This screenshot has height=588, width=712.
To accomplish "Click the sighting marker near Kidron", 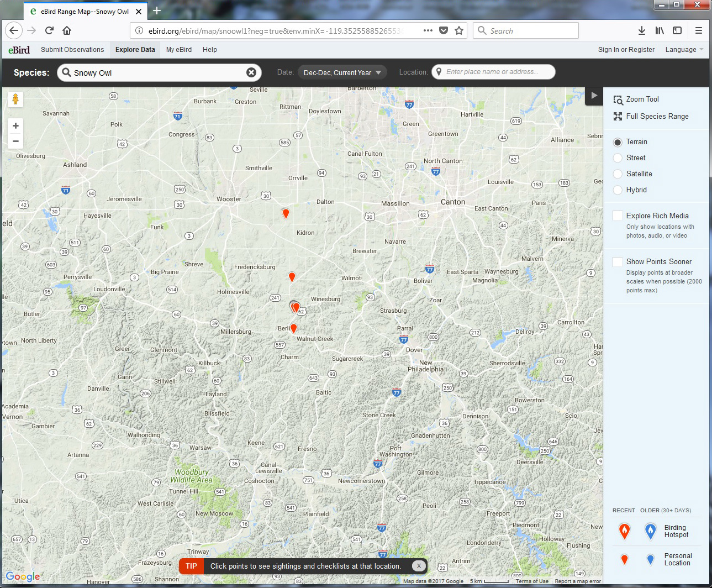I will pyautogui.click(x=286, y=213).
